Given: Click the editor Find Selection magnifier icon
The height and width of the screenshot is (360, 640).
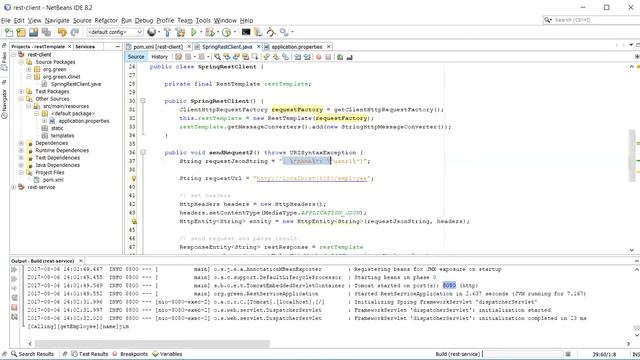Looking at the screenshot, I should pos(218,57).
